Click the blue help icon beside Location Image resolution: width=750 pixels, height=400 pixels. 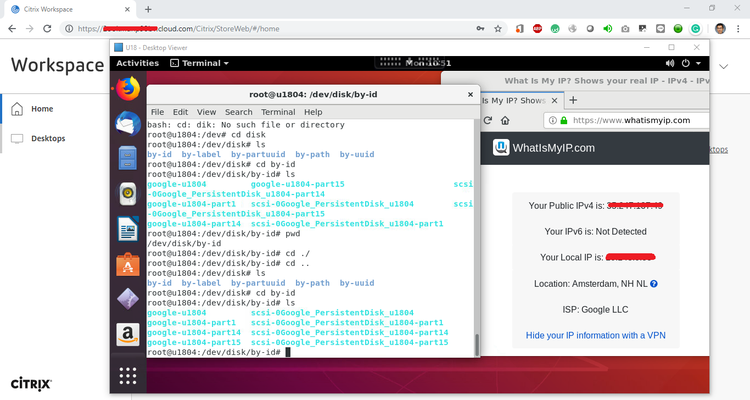654,284
